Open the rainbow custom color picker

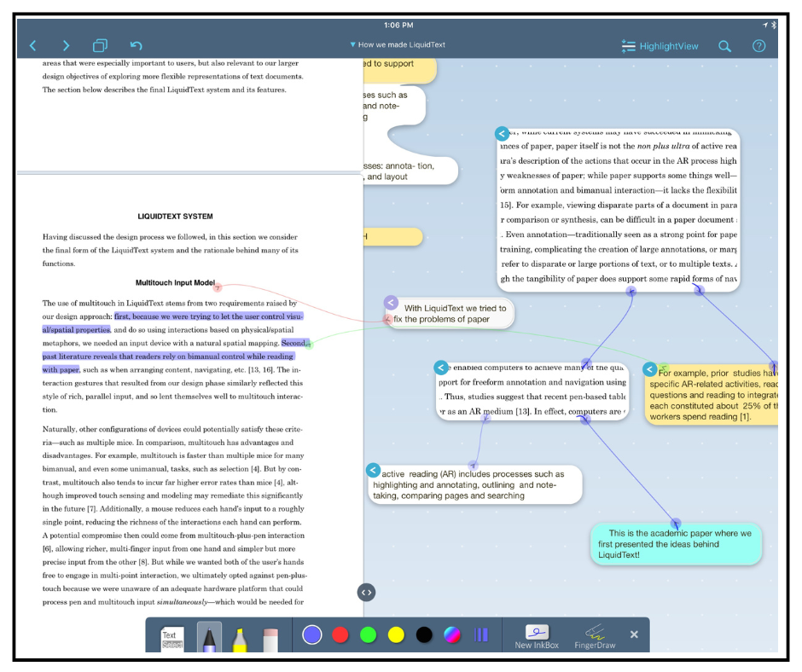pyautogui.click(x=452, y=634)
